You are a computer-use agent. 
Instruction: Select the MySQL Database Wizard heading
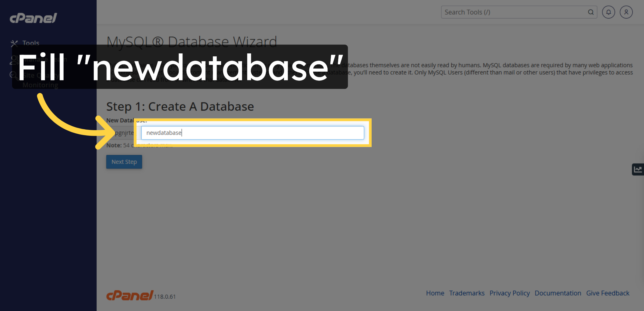(x=191, y=41)
